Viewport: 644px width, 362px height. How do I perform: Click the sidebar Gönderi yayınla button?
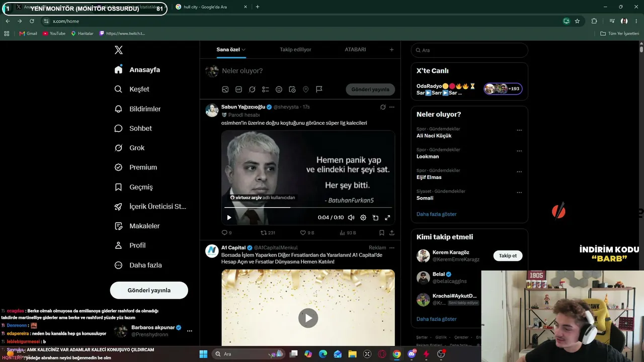[x=149, y=290]
